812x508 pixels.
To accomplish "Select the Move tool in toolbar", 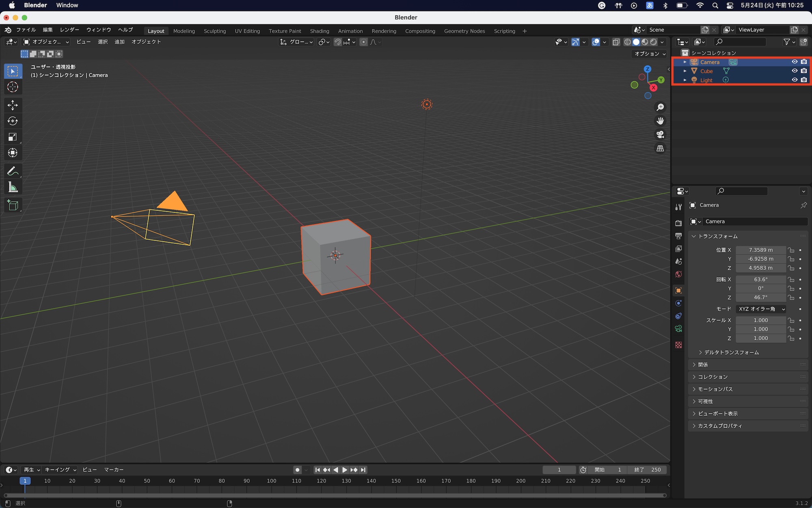I will click(13, 105).
